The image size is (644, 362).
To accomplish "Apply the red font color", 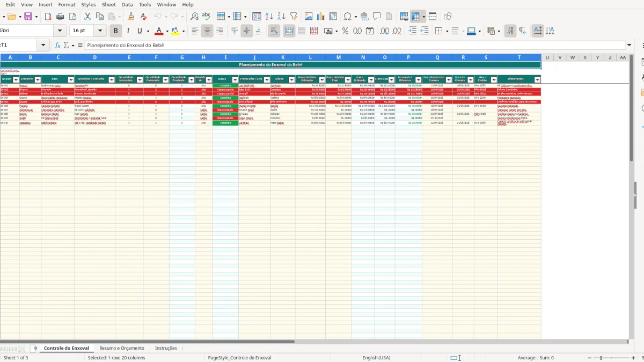I will [x=159, y=31].
